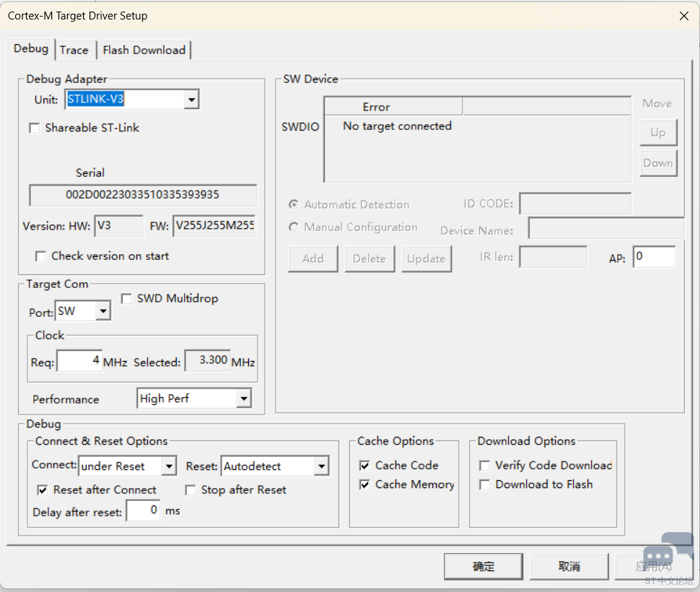Click the Delay after reset field
700x592 pixels.
(144, 510)
